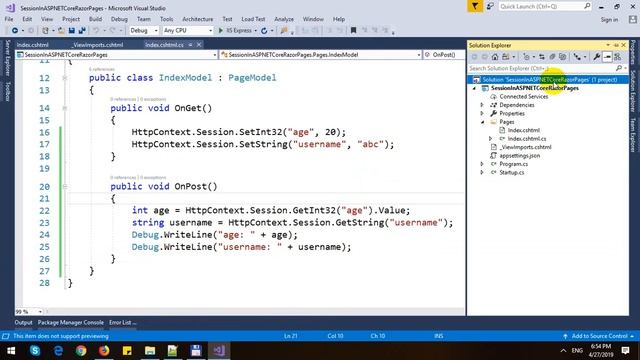Viewport: 640px width, 360px height.
Task: Expand the Program.cs node
Action: click(482, 164)
